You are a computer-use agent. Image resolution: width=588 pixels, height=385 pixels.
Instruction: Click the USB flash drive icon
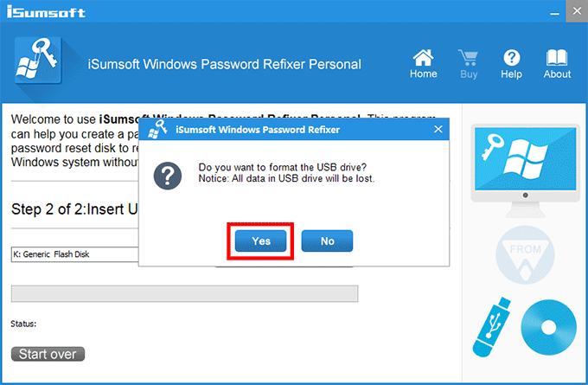click(491, 327)
